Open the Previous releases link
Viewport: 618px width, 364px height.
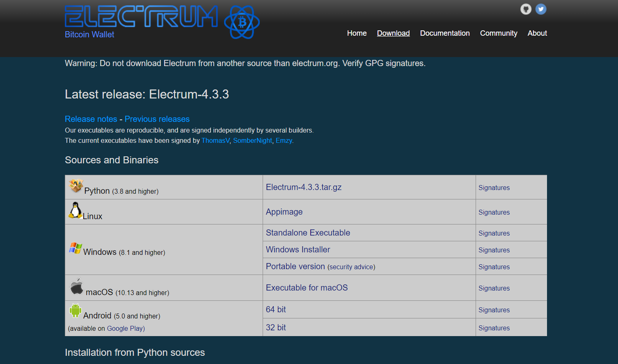(157, 119)
